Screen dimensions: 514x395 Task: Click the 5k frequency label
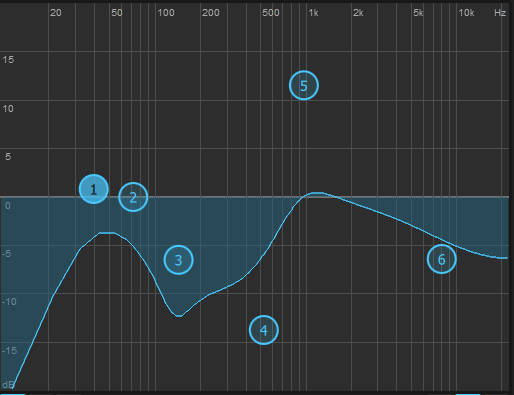(418, 13)
